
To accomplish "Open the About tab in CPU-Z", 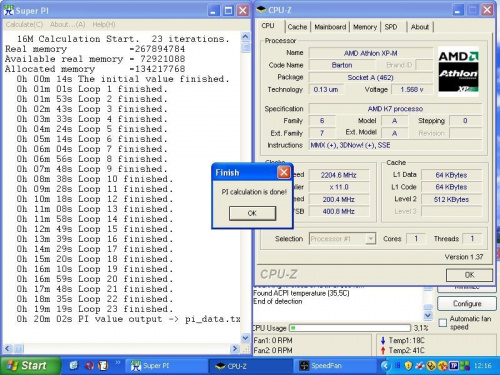I will [420, 27].
